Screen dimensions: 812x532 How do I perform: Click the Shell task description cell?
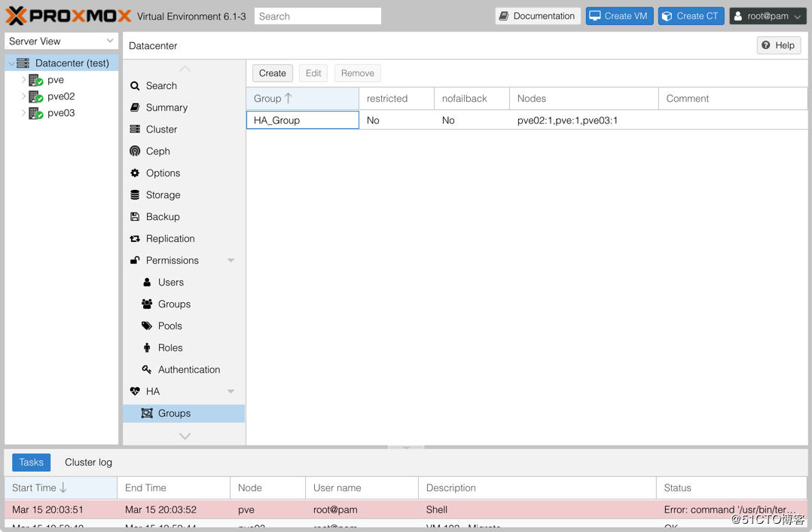(x=537, y=509)
